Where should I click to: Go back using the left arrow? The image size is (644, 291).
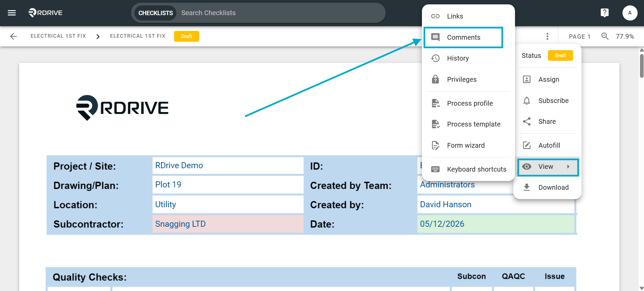click(13, 36)
